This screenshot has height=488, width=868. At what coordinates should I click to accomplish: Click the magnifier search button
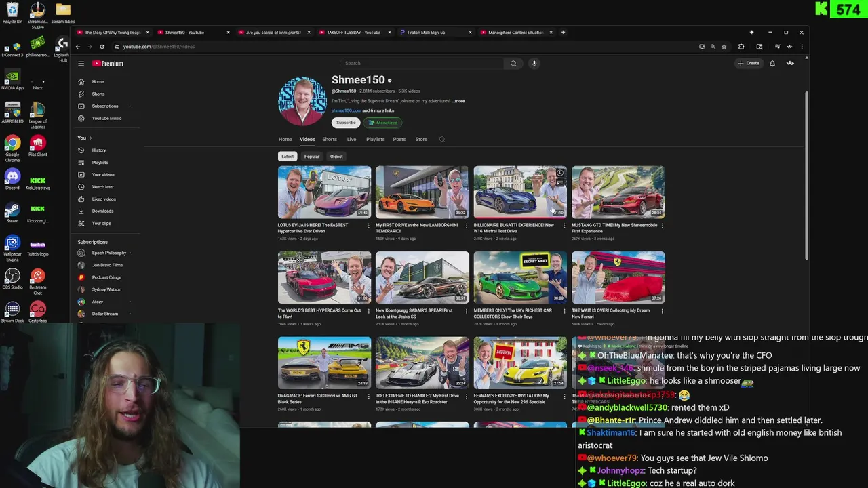513,64
